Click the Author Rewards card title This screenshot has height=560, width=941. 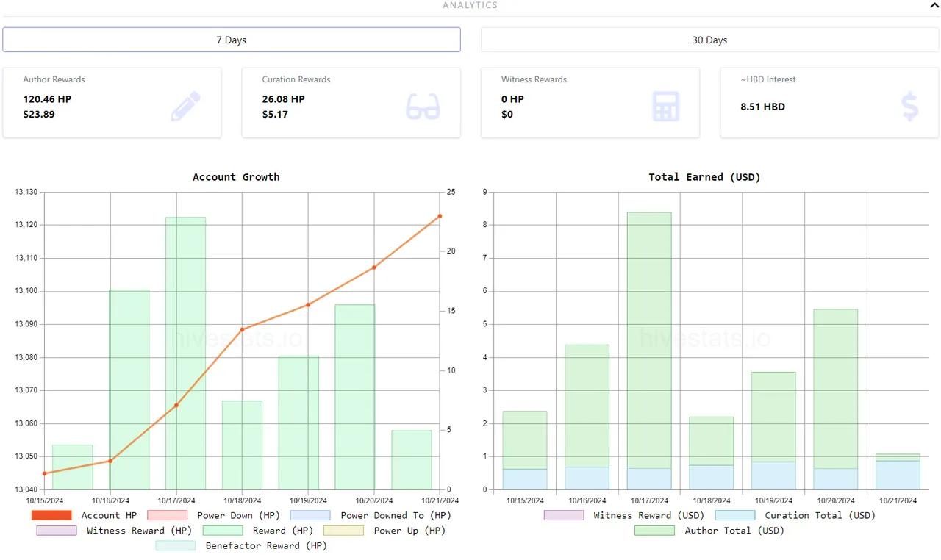[x=54, y=79]
